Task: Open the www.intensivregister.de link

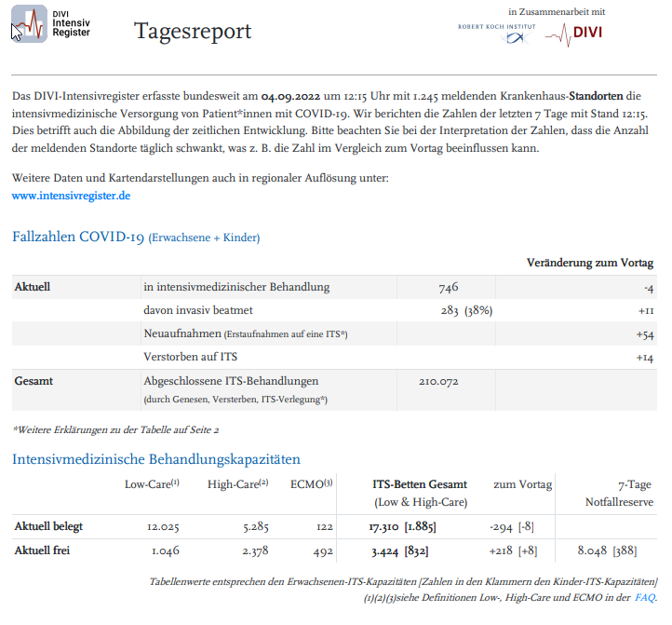Action: tap(71, 196)
